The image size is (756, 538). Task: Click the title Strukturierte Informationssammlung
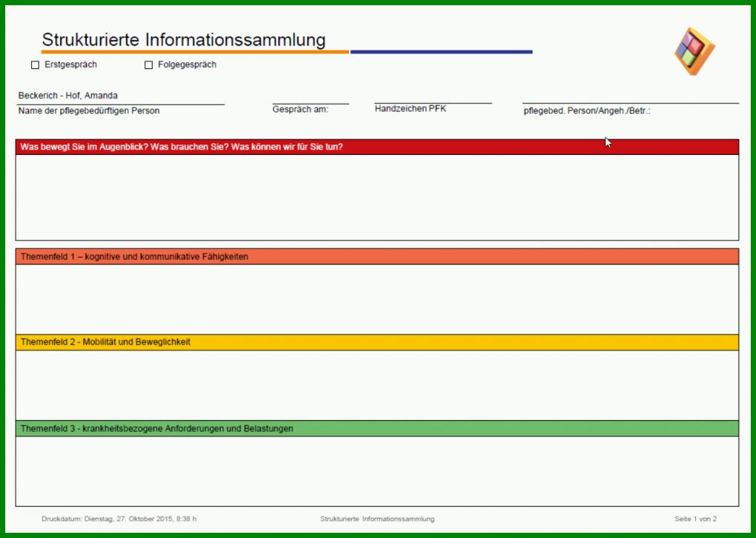184,39
